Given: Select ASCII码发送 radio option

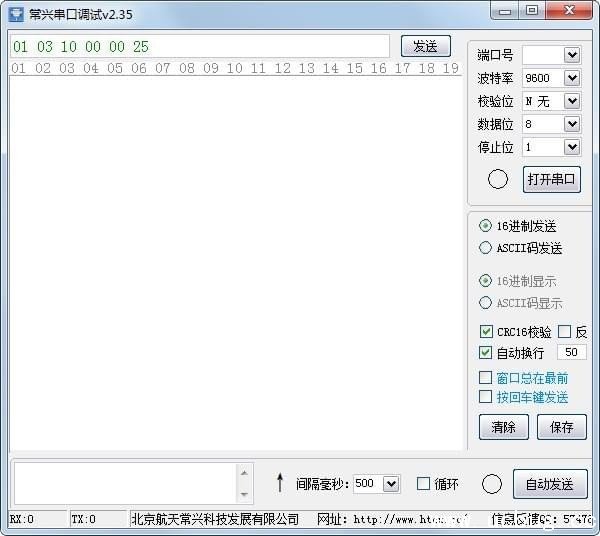Looking at the screenshot, I should [x=486, y=248].
